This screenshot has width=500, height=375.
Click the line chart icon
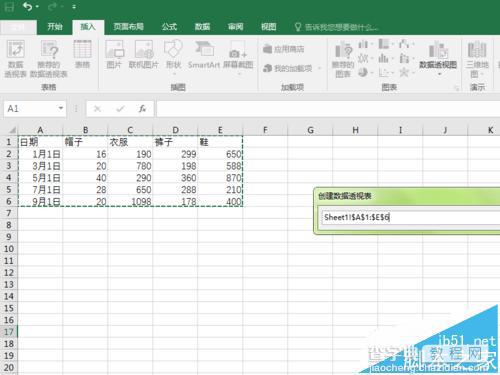click(363, 58)
